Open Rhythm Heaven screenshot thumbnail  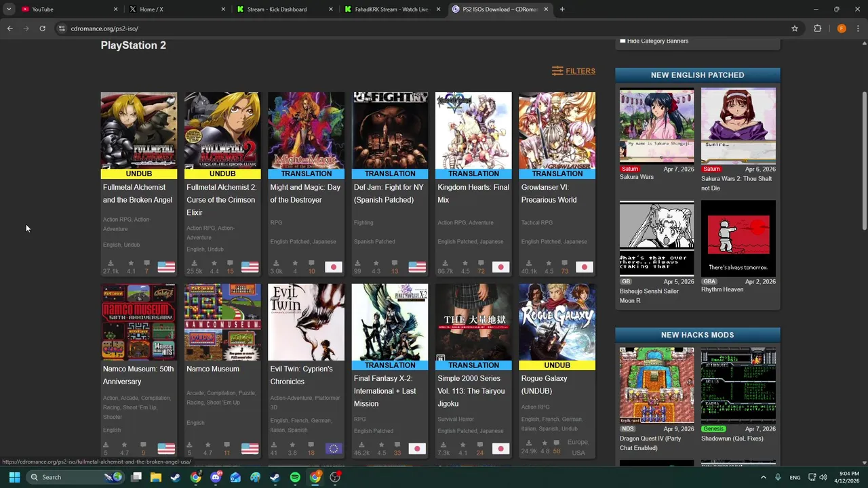tap(738, 237)
